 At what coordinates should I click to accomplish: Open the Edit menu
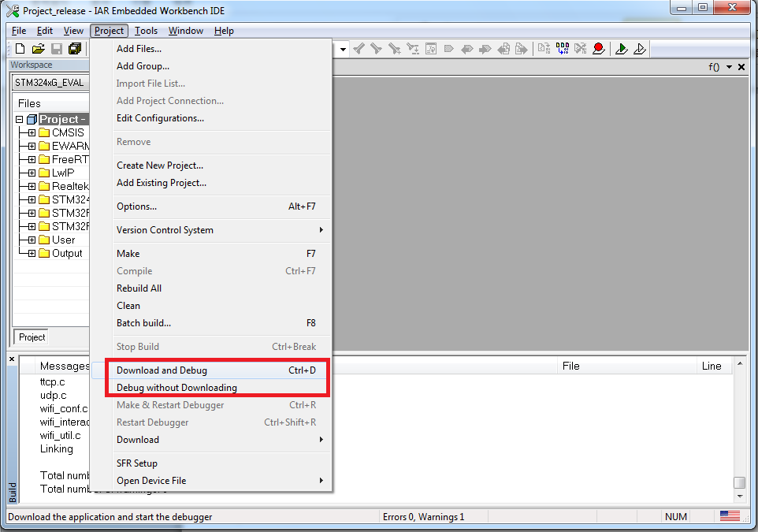(x=44, y=31)
